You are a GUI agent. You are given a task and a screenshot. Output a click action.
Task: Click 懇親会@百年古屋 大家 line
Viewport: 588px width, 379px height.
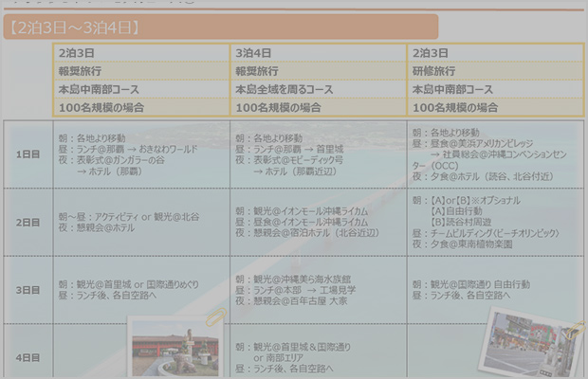pyautogui.click(x=291, y=301)
